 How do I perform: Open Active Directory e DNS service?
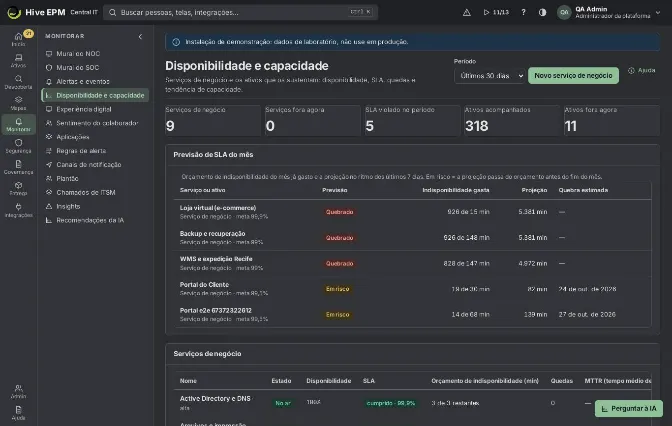pyautogui.click(x=215, y=399)
